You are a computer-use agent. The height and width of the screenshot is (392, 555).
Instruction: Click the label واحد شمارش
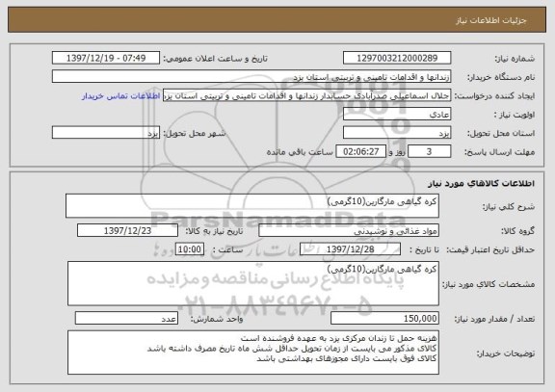click(x=217, y=319)
